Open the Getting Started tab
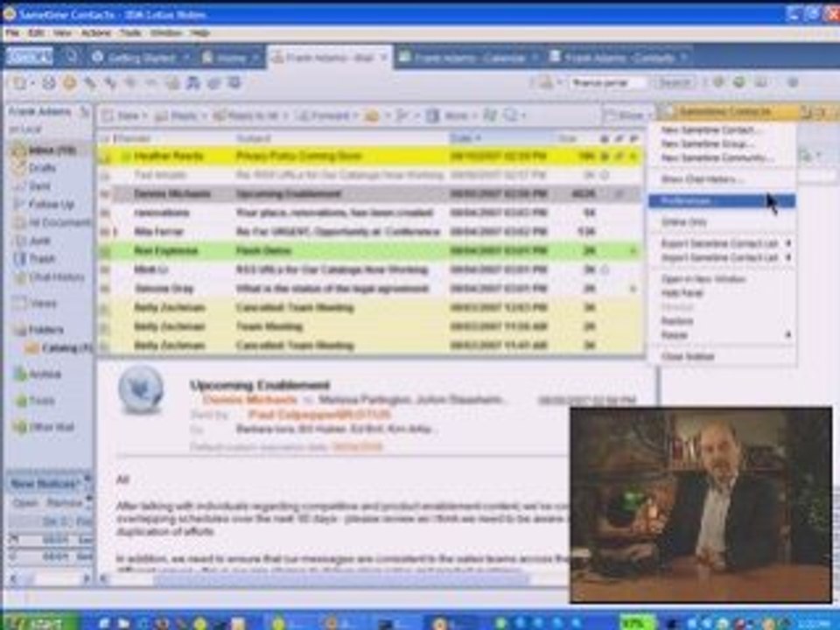Viewport: 840px width, 630px height. pyautogui.click(x=141, y=58)
